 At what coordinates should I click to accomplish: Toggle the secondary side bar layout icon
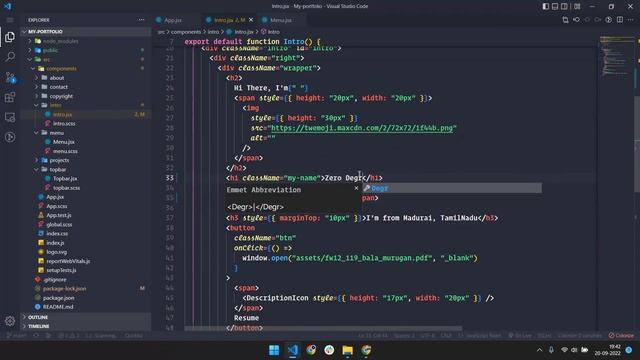point(564,6)
